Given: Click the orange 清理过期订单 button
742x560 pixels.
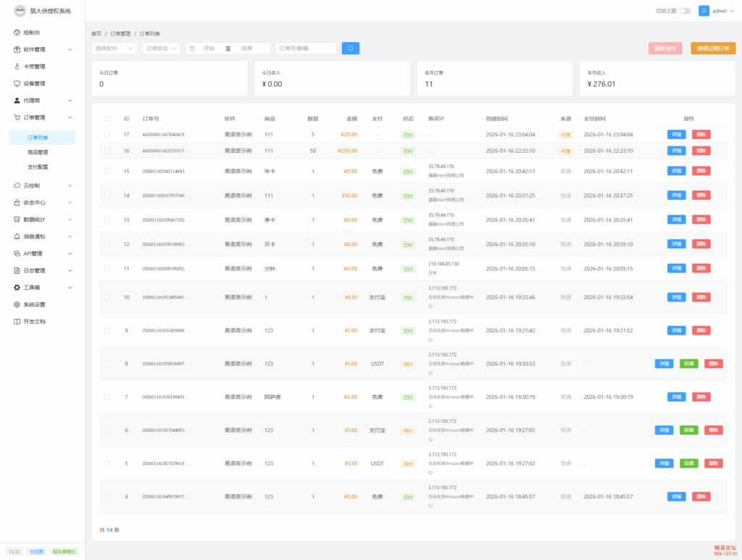Looking at the screenshot, I should coord(712,49).
